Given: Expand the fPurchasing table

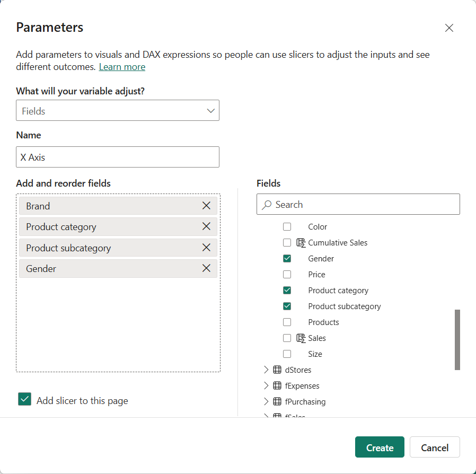Looking at the screenshot, I should click(266, 402).
